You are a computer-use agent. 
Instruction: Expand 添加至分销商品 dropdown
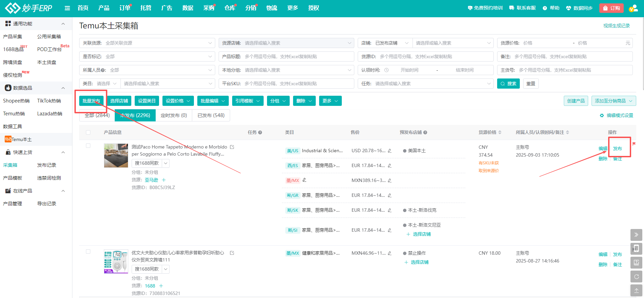tap(614, 101)
